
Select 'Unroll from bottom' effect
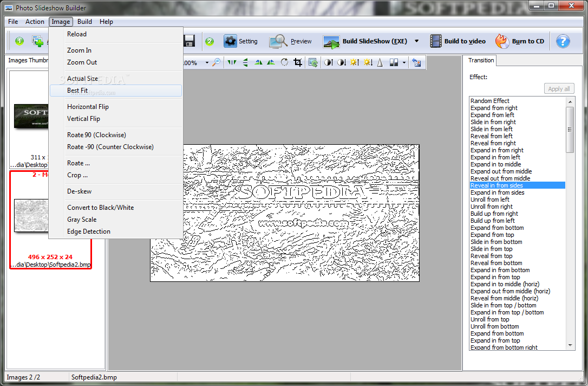[518, 327]
